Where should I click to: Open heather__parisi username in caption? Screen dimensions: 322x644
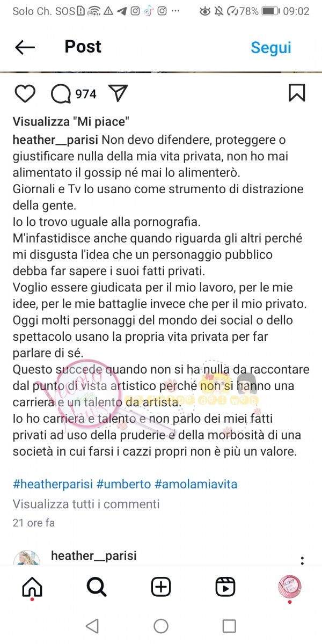[x=55, y=140]
